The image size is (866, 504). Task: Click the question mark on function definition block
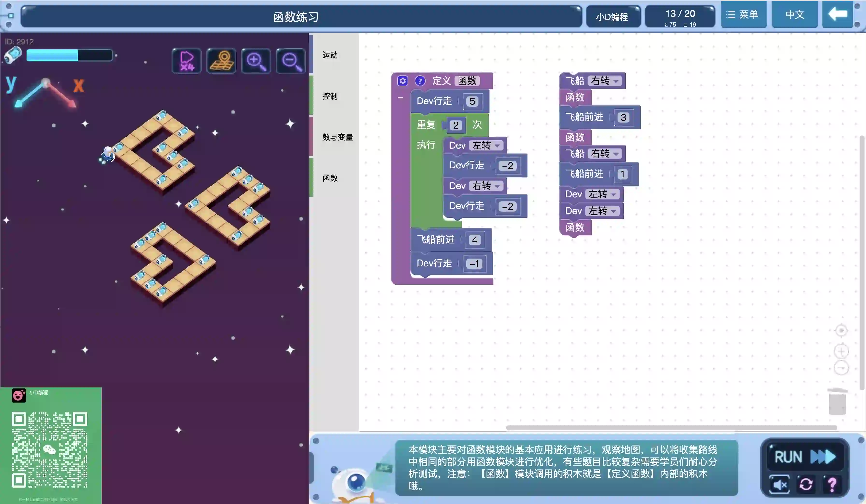[x=420, y=81]
